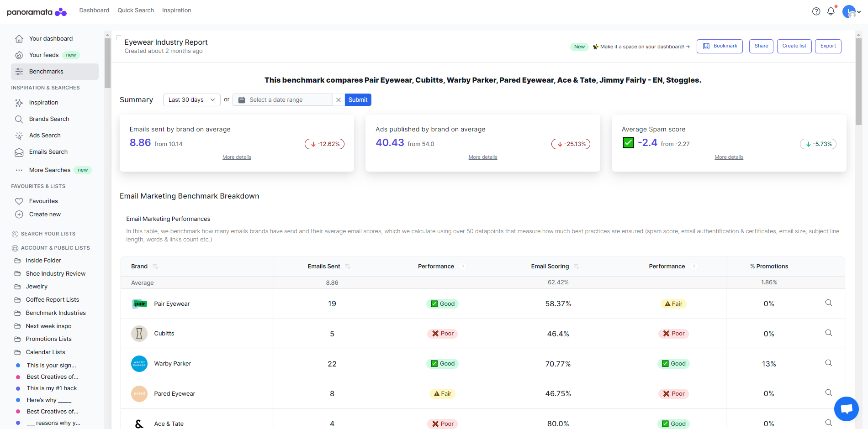Click help icon beside Emails Sent Performance header
Image resolution: width=868 pixels, height=429 pixels.
point(463,267)
